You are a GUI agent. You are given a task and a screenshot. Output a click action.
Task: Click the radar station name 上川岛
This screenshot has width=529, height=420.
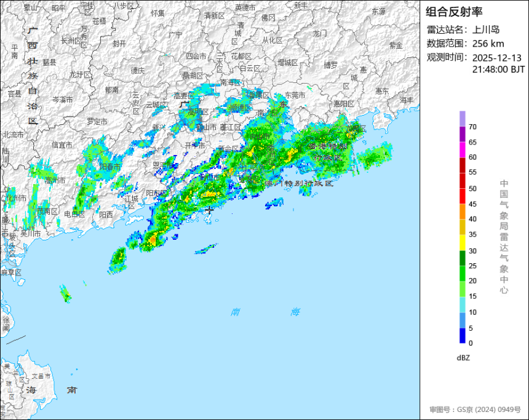coord(485,30)
